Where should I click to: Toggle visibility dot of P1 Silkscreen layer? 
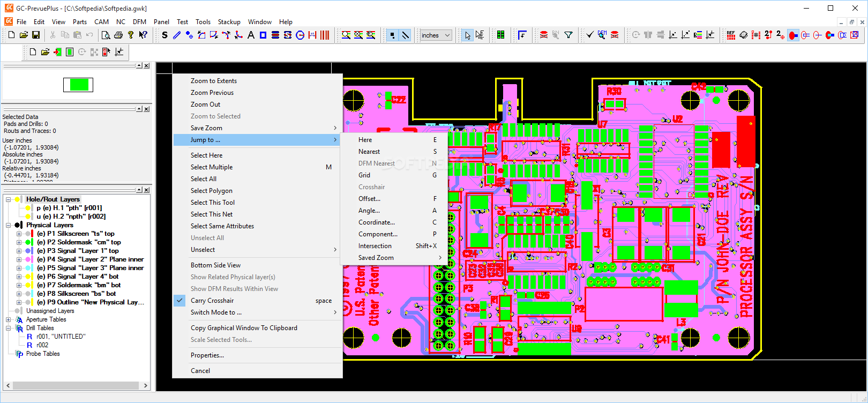coord(28,234)
